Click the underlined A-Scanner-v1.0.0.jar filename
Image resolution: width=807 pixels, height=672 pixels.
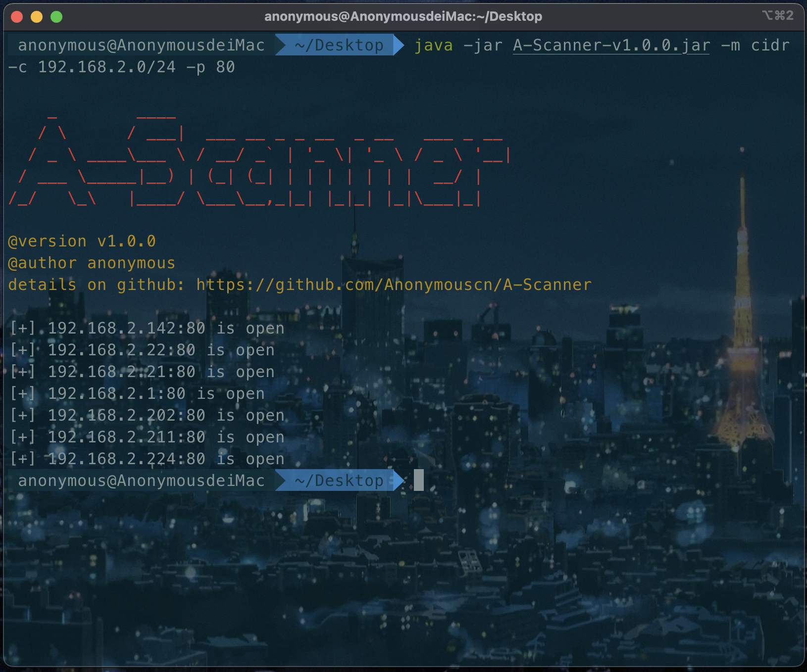(611, 46)
